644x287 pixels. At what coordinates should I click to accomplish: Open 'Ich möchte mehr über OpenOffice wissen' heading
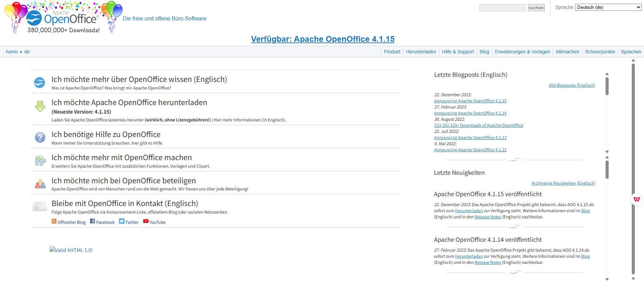[x=139, y=79]
